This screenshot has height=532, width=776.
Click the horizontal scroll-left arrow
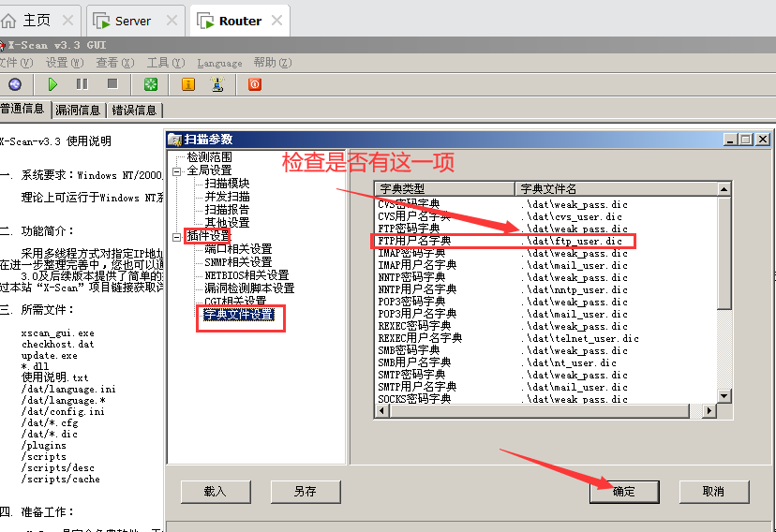point(382,411)
